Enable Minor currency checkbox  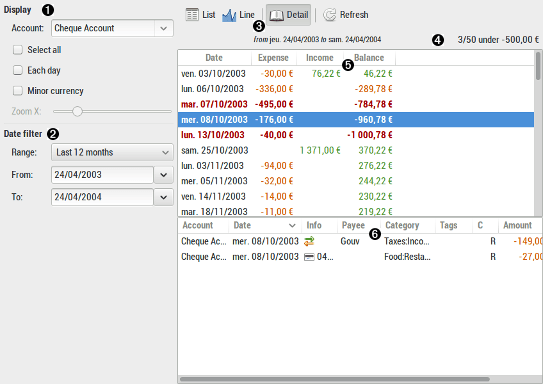(18, 91)
